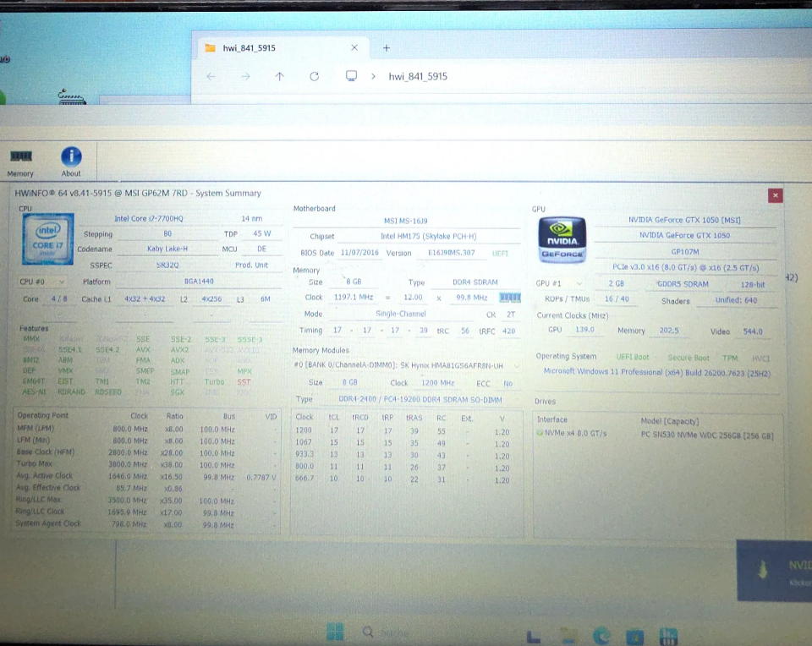Open the Memory toolbar icon
The width and height of the screenshot is (812, 646).
20,162
